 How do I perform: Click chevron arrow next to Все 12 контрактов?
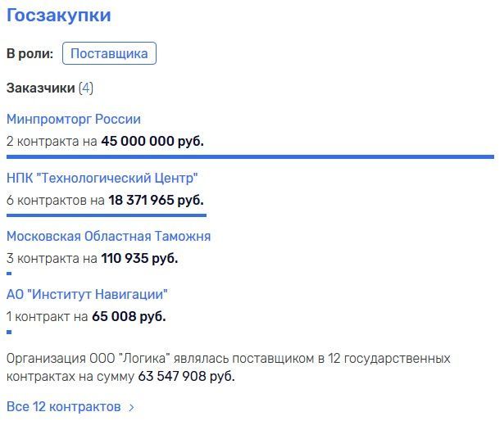[131, 408]
